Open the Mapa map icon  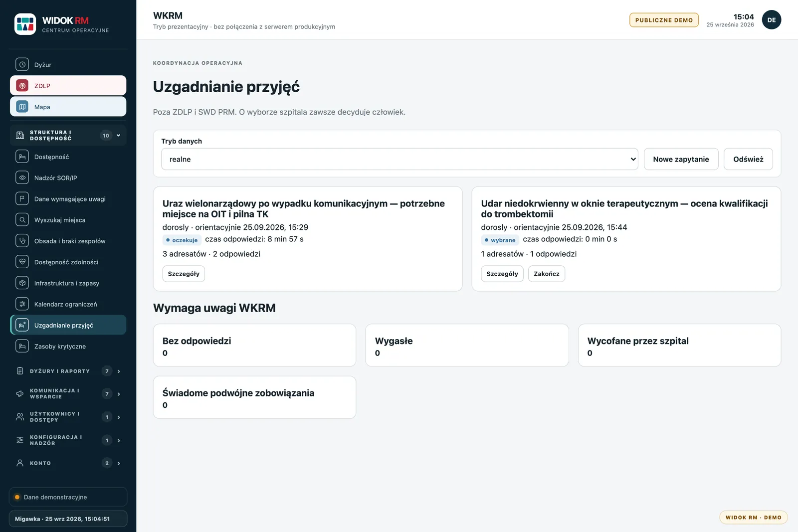22,107
